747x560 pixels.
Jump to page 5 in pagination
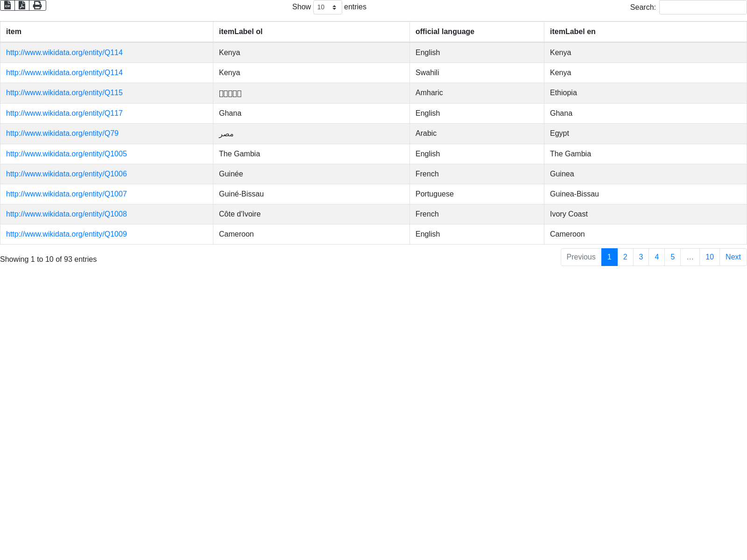[672, 257]
